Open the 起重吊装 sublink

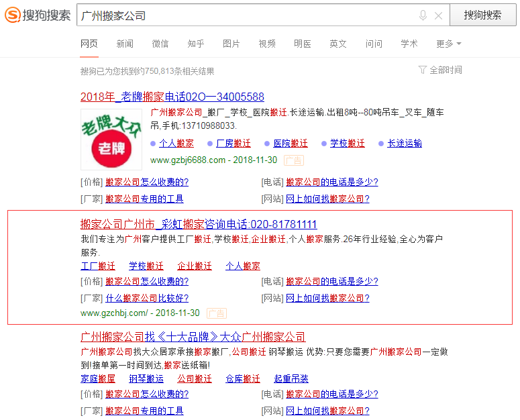291,378
